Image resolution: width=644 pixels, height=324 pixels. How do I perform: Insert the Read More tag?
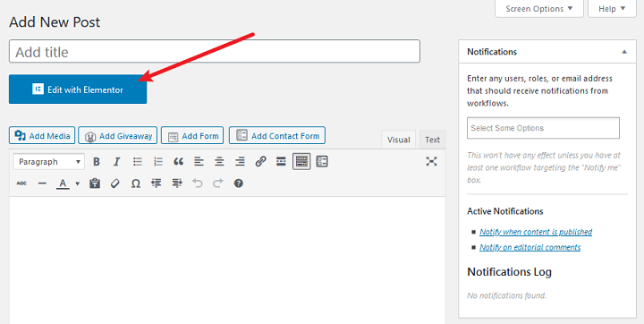pyautogui.click(x=281, y=162)
